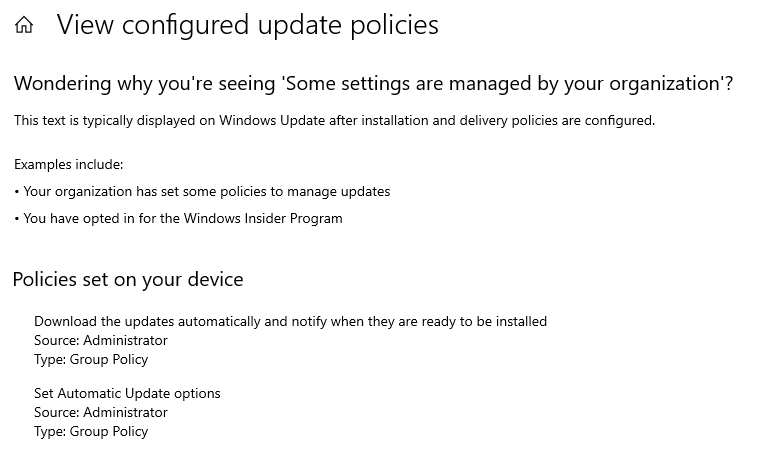The image size is (758, 461).
Task: Click first policy's 'Source: Administrator' line
Action: (101, 341)
